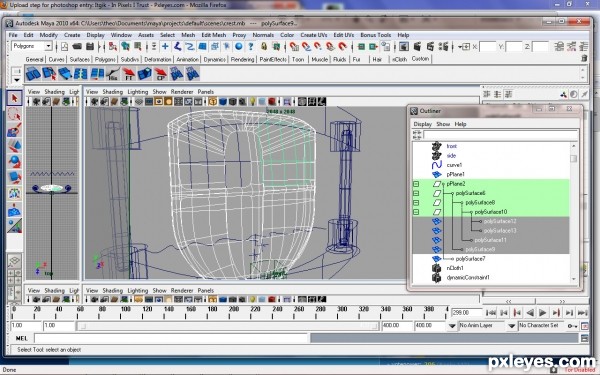Click the MEL command input field
The image size is (600, 375).
pyautogui.click(x=171, y=338)
